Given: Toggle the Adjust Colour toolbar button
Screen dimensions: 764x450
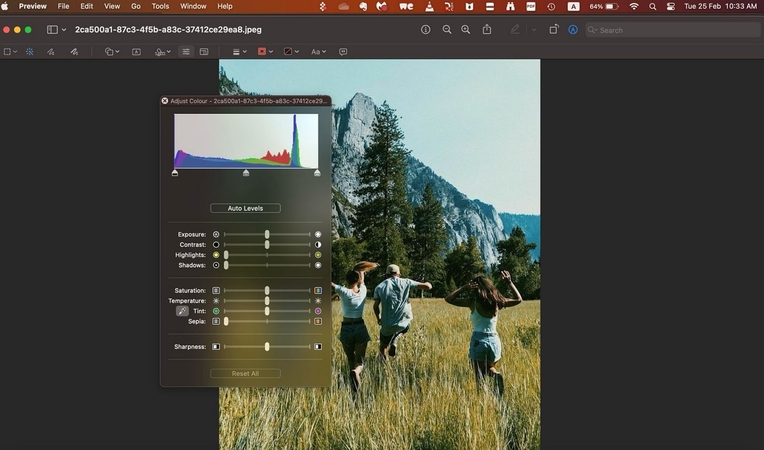Looking at the screenshot, I should coord(186,52).
